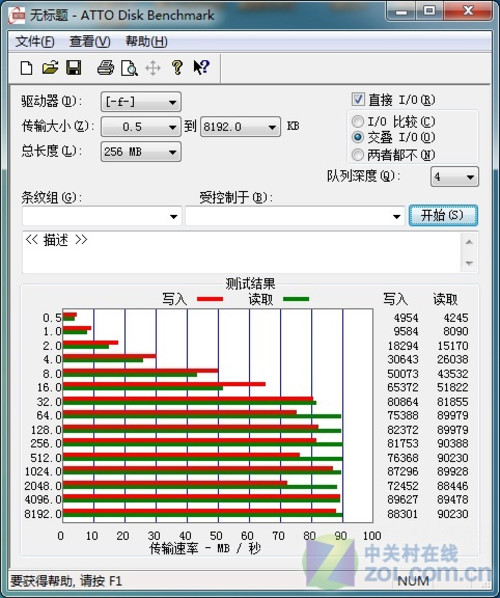This screenshot has width=500, height=598.
Task: Print results using the printer icon
Action: (x=105, y=68)
